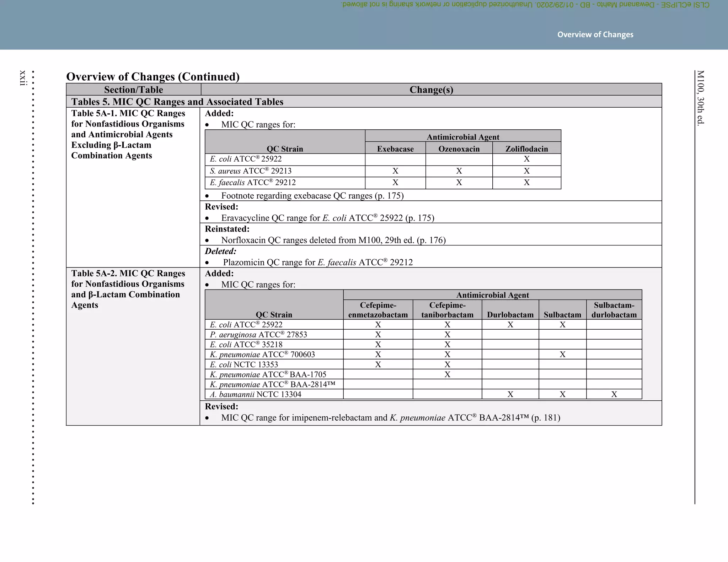Click the M100, 30th ed. side label
The height and width of the screenshot is (562, 728).
coord(700,98)
